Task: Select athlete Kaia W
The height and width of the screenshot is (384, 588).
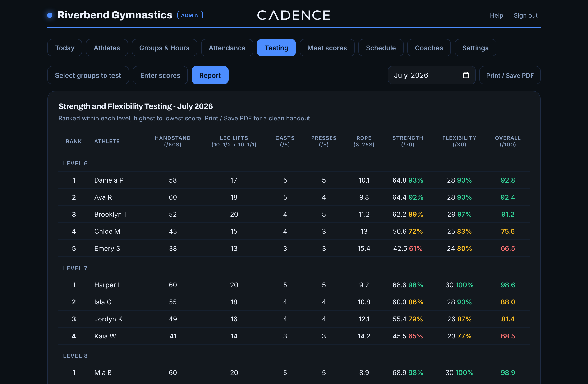Action: pos(105,336)
